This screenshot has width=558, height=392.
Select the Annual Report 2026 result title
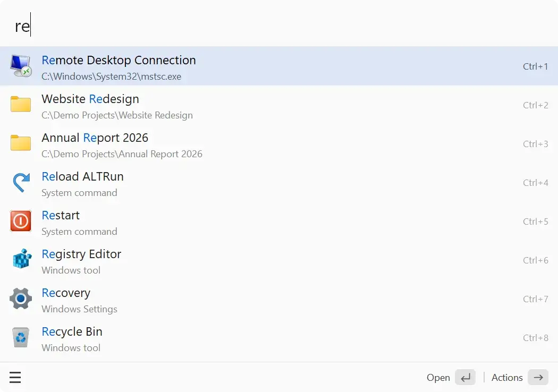95,138
